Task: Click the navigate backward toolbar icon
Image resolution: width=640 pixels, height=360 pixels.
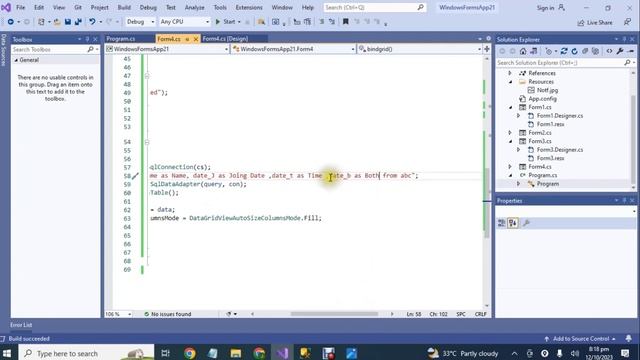Action: [x=11, y=22]
